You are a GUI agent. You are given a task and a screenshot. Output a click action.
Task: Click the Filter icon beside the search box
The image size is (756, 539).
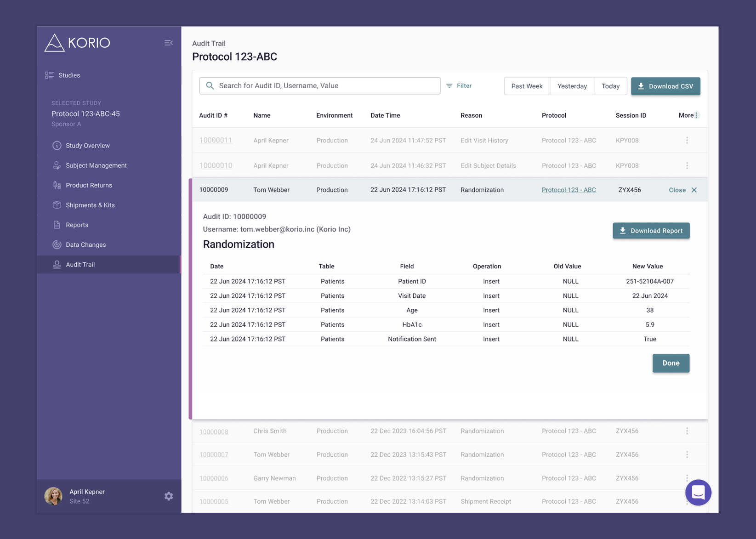click(449, 86)
